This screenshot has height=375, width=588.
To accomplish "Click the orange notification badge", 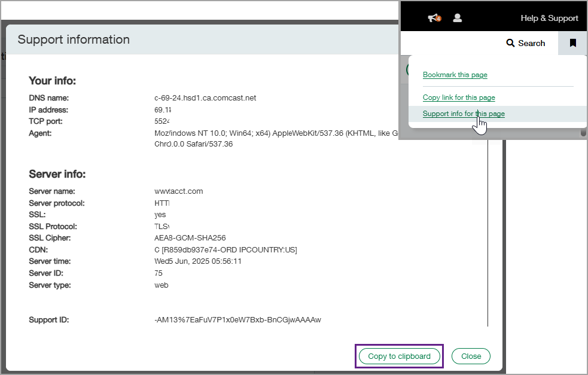I will click(x=438, y=20).
